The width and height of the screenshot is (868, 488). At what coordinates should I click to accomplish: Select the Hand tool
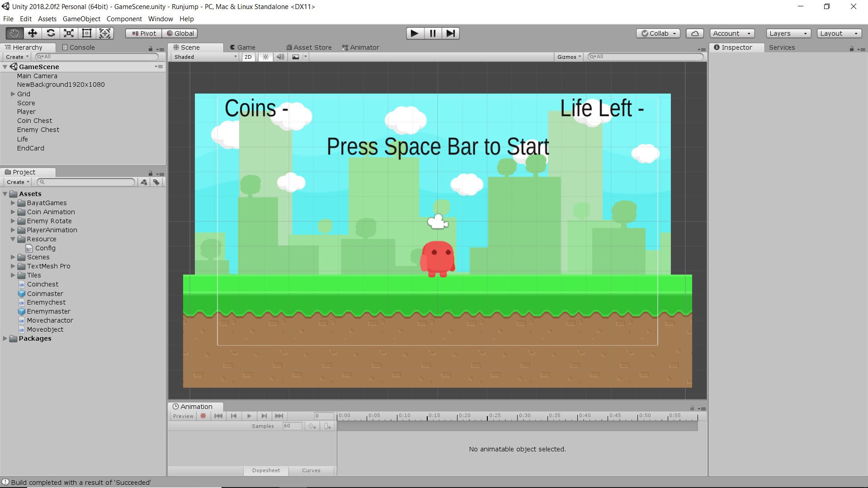[14, 33]
